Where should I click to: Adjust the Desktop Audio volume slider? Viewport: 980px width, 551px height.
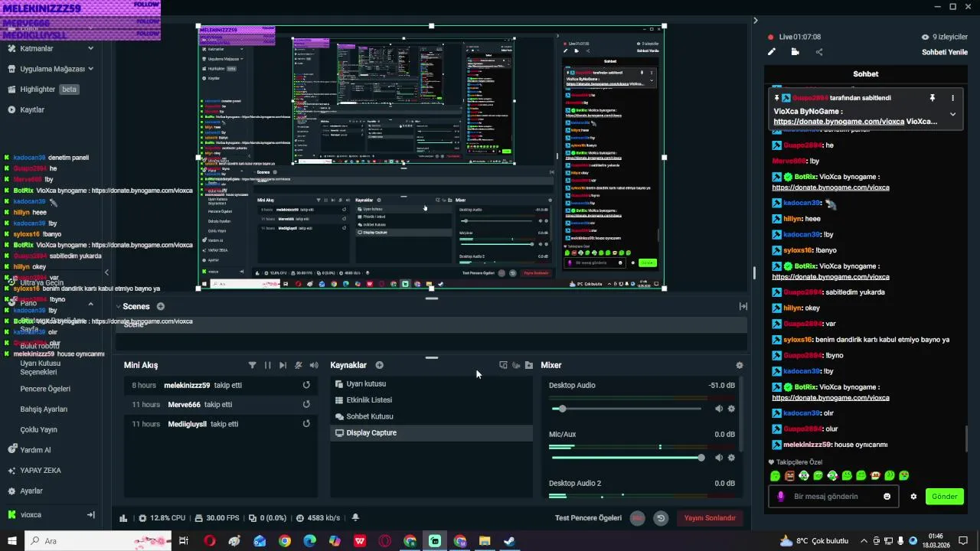click(626, 409)
